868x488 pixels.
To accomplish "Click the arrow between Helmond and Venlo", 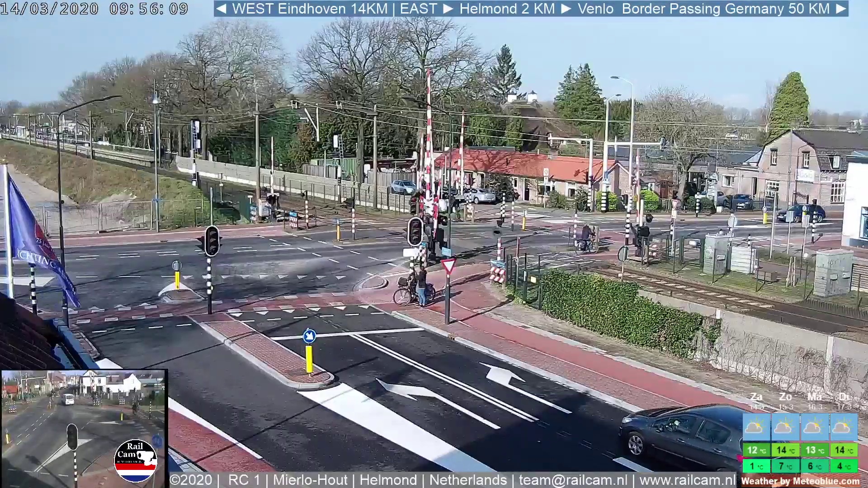I will point(566,9).
